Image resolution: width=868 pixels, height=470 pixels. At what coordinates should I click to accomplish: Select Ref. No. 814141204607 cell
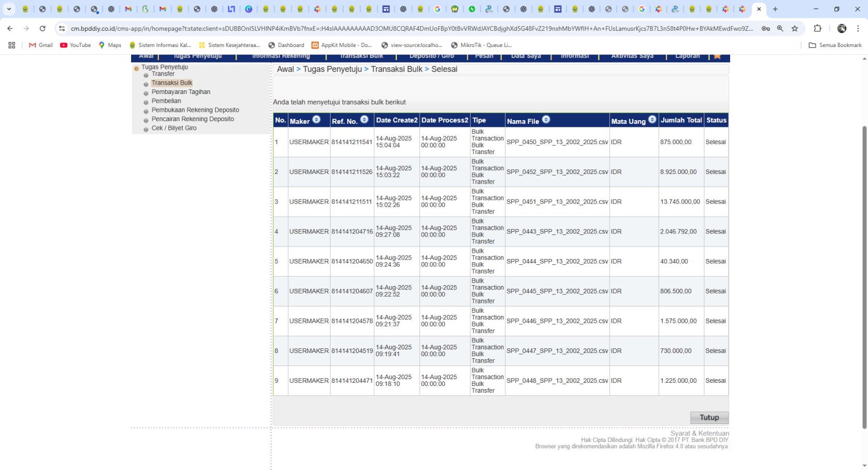click(352, 291)
